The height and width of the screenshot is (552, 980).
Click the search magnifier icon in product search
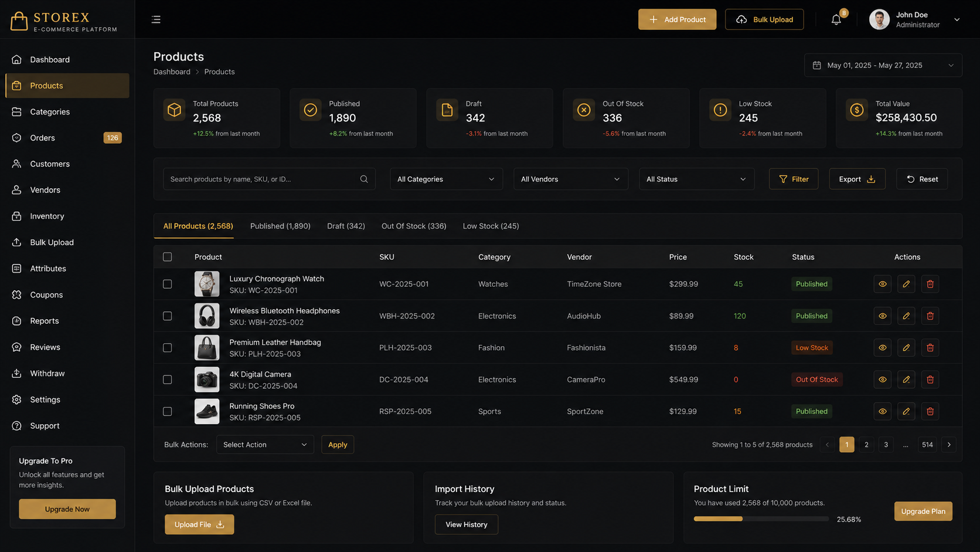[364, 179]
